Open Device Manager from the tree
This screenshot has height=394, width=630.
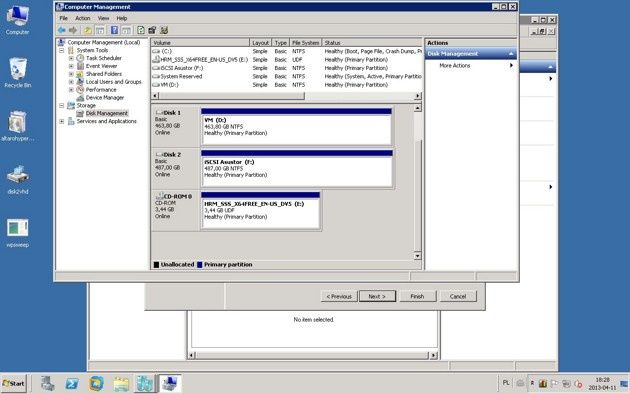click(105, 98)
